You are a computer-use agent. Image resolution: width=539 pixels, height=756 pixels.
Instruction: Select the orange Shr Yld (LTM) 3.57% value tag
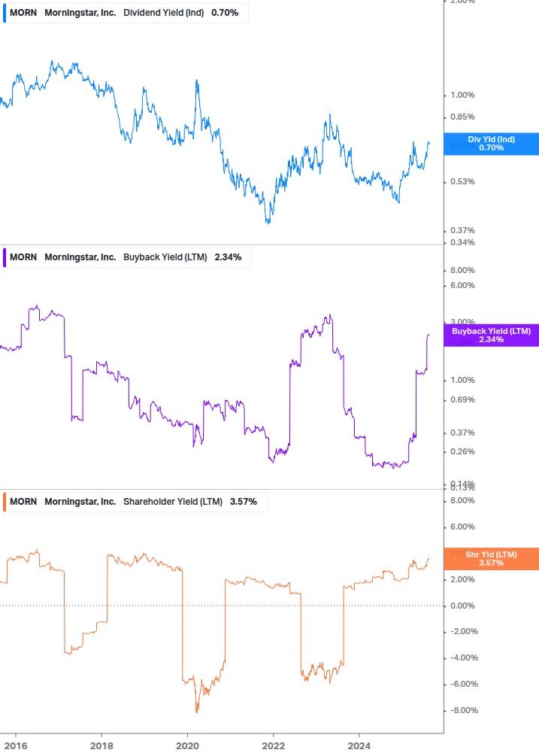pos(492,559)
